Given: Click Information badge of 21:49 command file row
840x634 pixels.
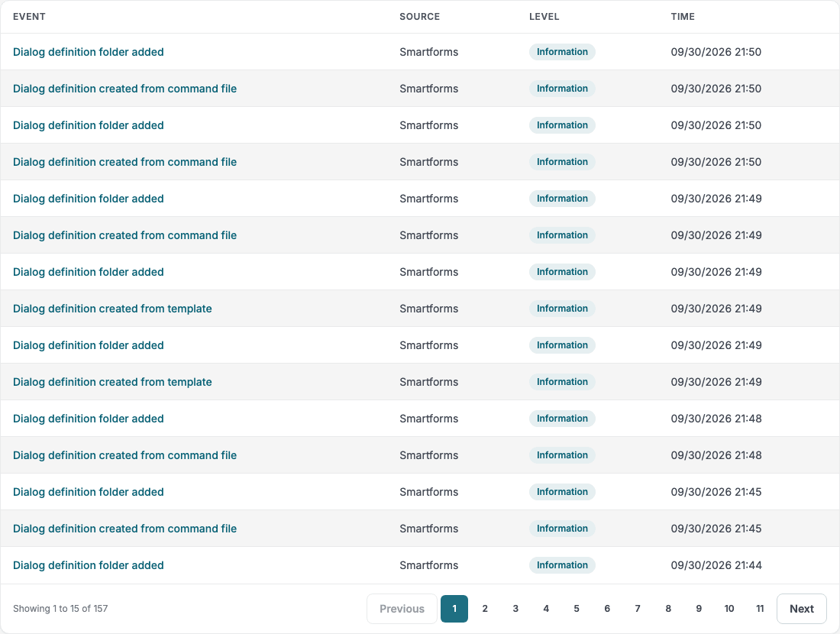Looking at the screenshot, I should pos(562,235).
